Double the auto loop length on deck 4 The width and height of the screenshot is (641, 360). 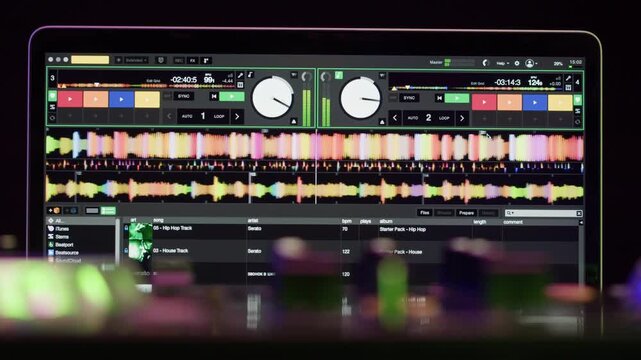click(x=462, y=119)
